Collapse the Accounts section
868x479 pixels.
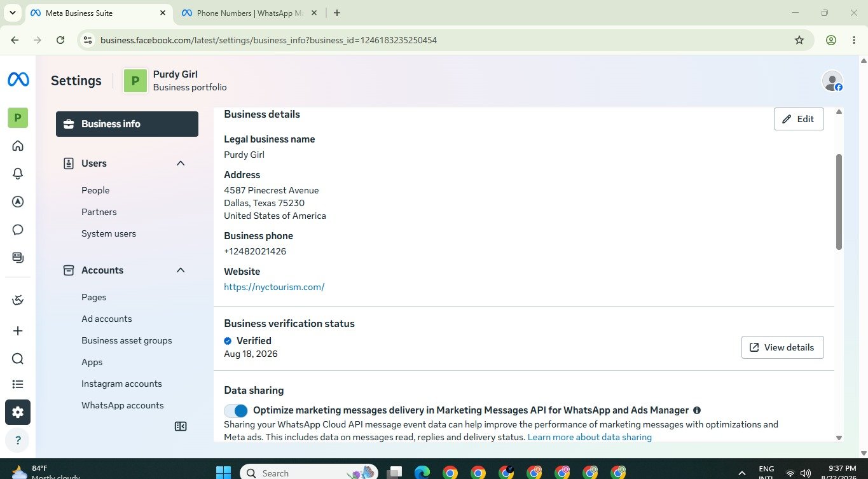[181, 270]
